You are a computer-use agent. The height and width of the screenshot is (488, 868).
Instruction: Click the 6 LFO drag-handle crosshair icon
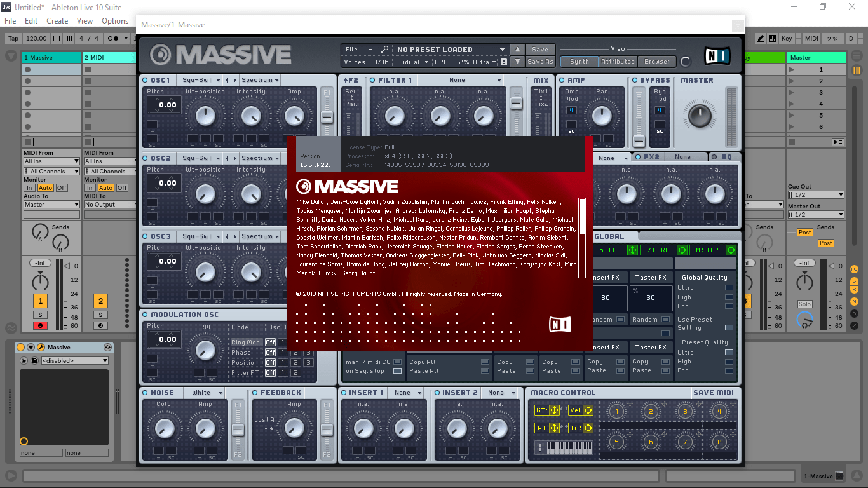[632, 250]
